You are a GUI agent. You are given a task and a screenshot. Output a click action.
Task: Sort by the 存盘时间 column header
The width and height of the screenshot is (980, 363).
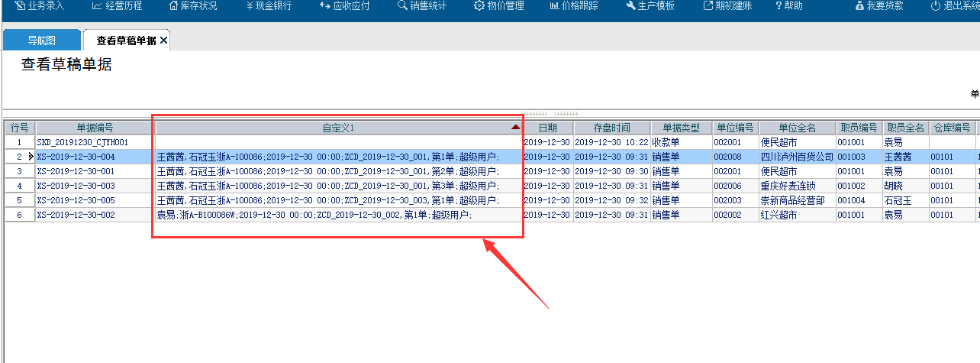pos(612,128)
